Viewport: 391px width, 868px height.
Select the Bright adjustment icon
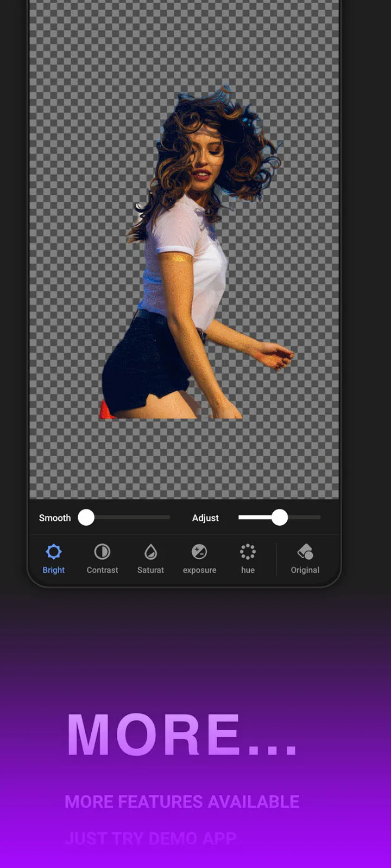pyautogui.click(x=53, y=552)
